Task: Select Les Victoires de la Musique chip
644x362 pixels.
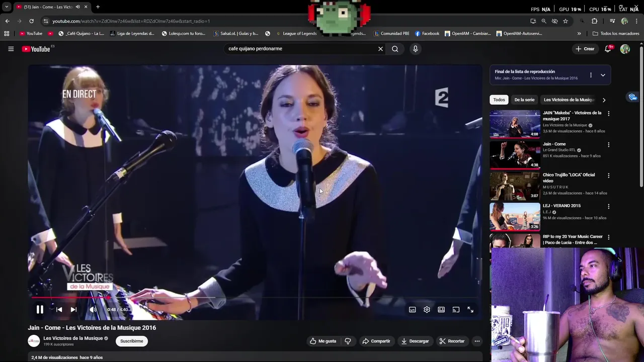Action: (569, 100)
